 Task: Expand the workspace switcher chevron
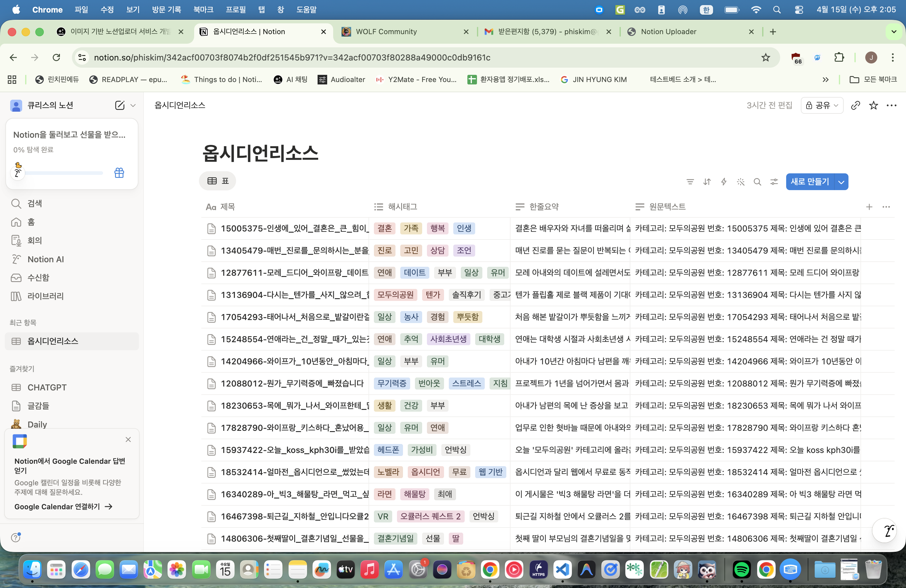click(133, 105)
